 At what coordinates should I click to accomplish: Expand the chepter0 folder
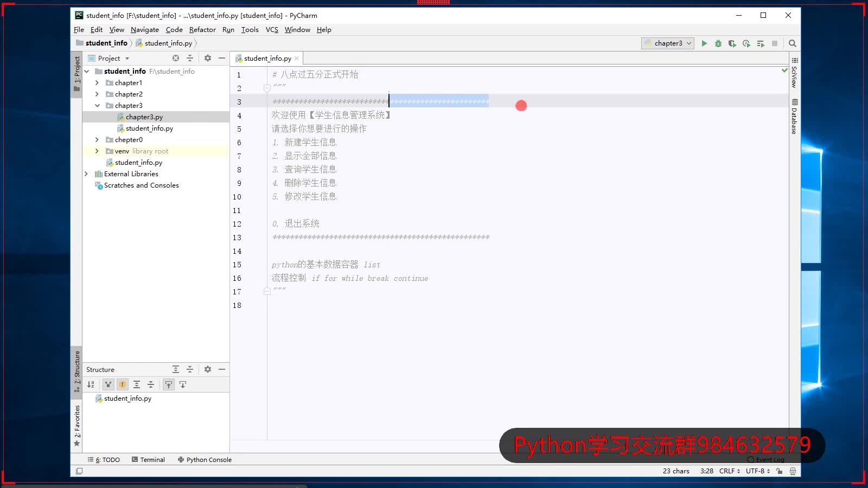point(97,140)
